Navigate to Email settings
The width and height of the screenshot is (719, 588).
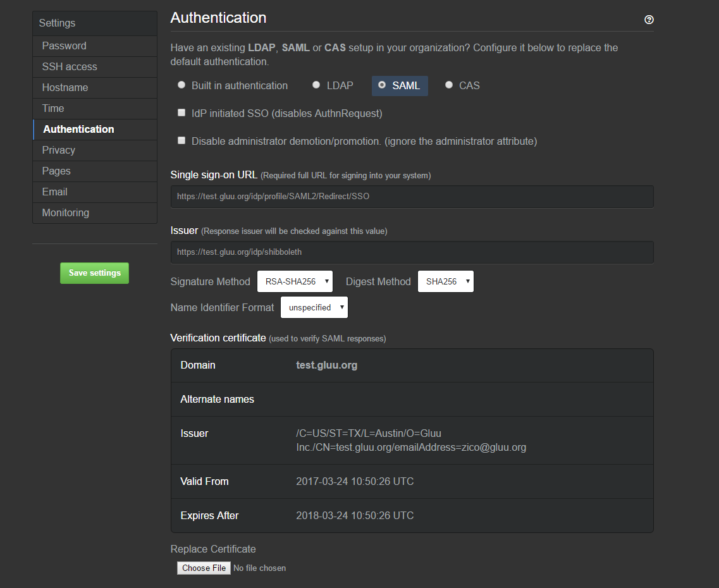[55, 192]
